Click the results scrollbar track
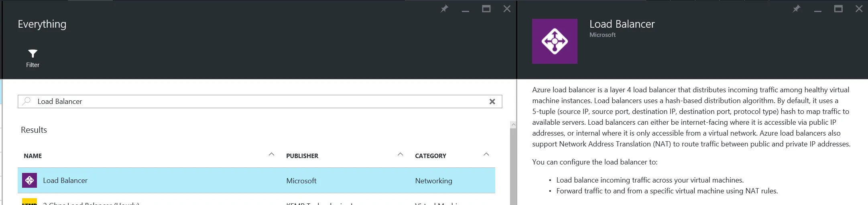This screenshot has width=868, height=205. click(x=513, y=168)
